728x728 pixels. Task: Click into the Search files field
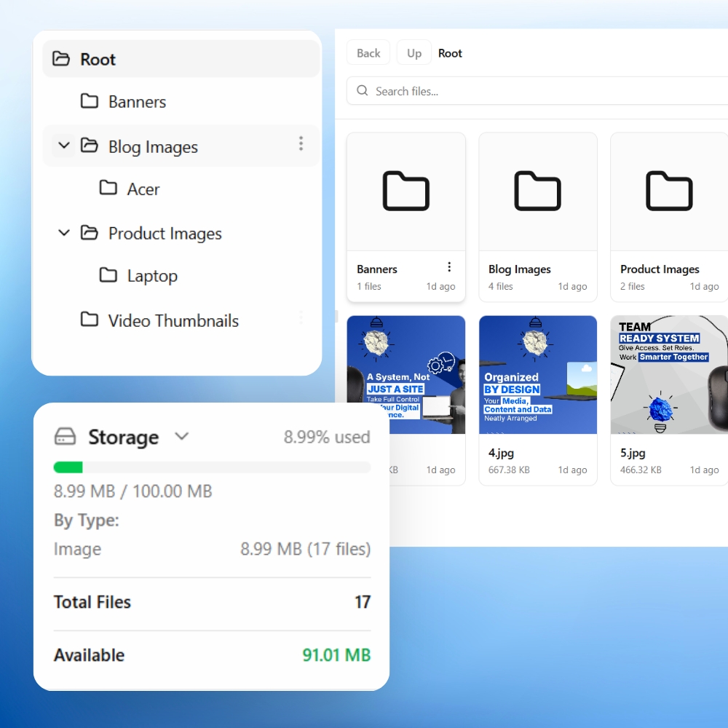(x=539, y=91)
